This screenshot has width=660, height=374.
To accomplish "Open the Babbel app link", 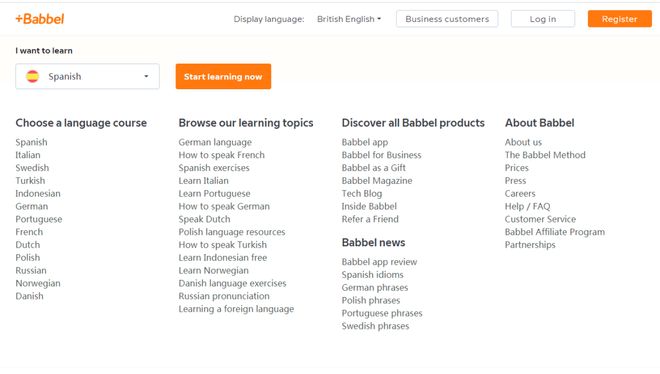I will 365,142.
